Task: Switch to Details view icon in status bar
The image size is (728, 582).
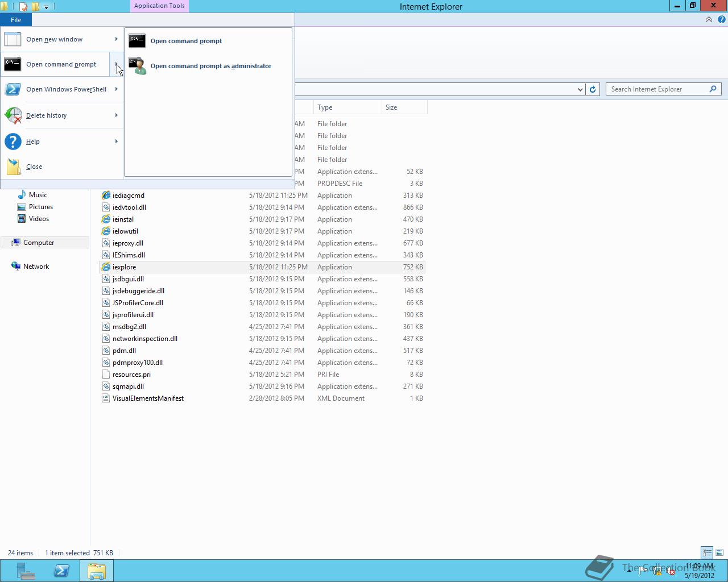Action: pos(707,552)
